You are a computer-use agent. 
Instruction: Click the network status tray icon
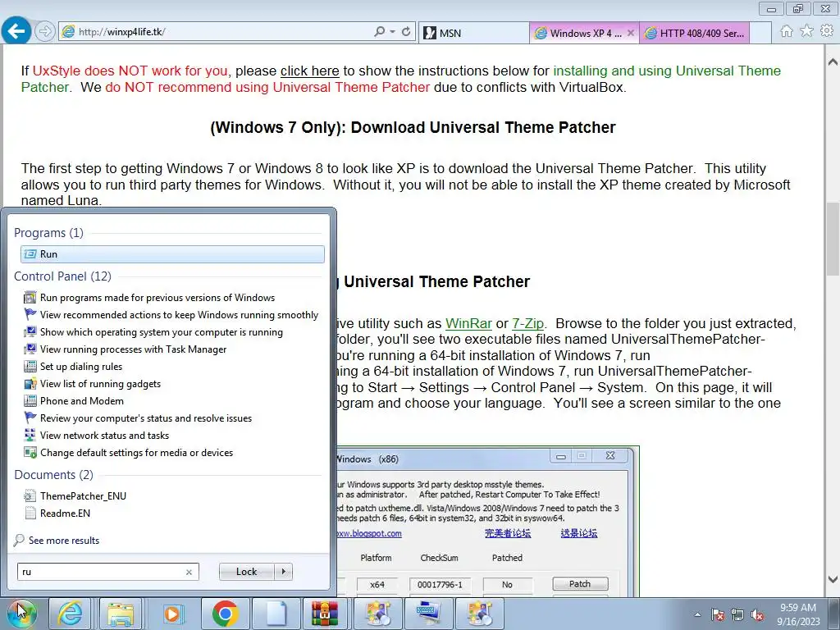(x=737, y=614)
